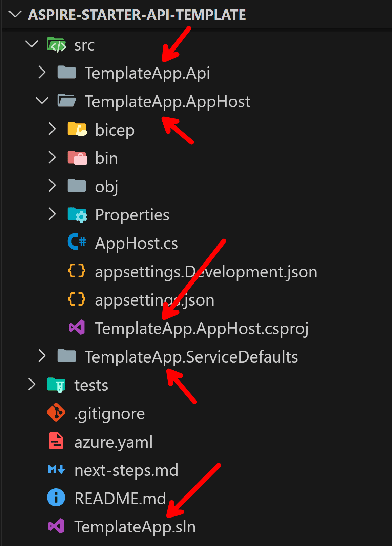Expand the tests folder chevron
This screenshot has height=546, width=392.
[x=32, y=384]
